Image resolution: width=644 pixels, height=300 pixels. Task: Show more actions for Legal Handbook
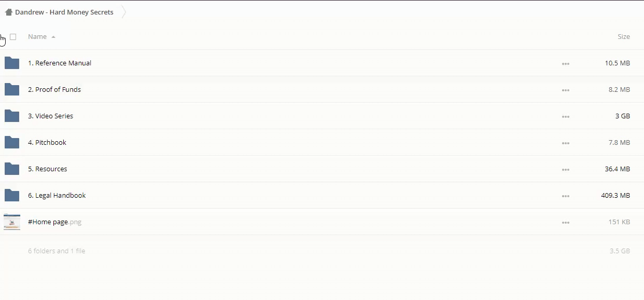[565, 196]
